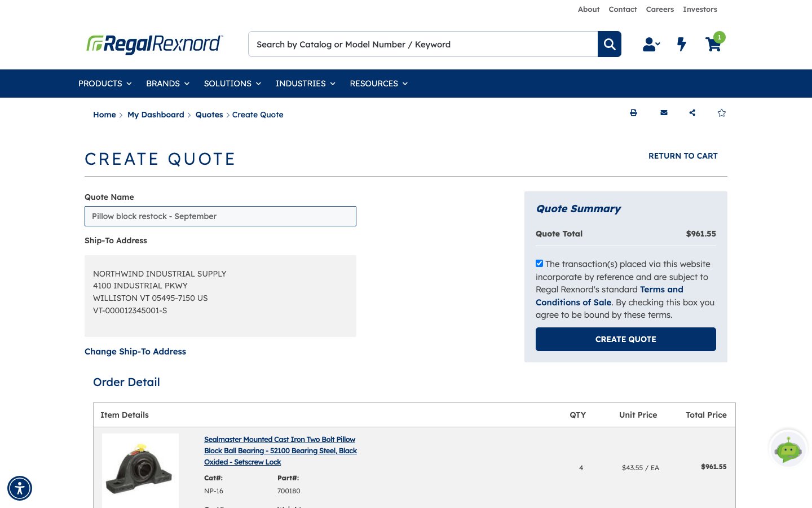Expand the BRANDS menu
The height and width of the screenshot is (508, 812).
tap(167, 84)
